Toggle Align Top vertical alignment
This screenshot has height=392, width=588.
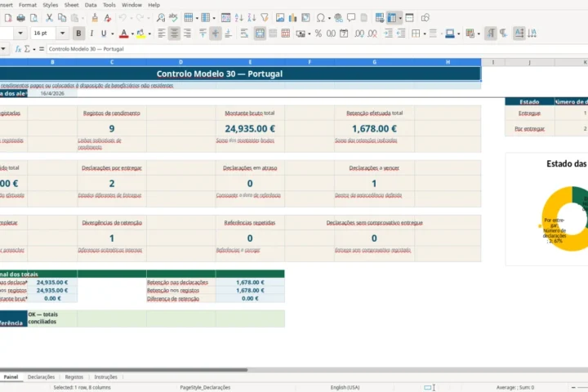[x=203, y=33]
